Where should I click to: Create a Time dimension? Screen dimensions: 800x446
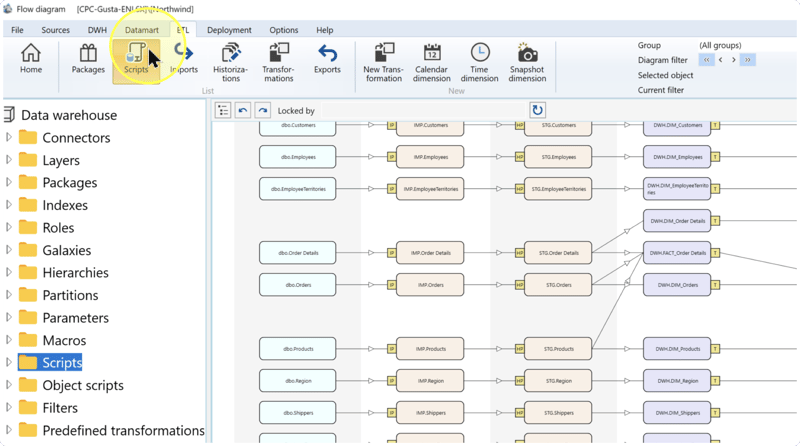pyautogui.click(x=479, y=63)
